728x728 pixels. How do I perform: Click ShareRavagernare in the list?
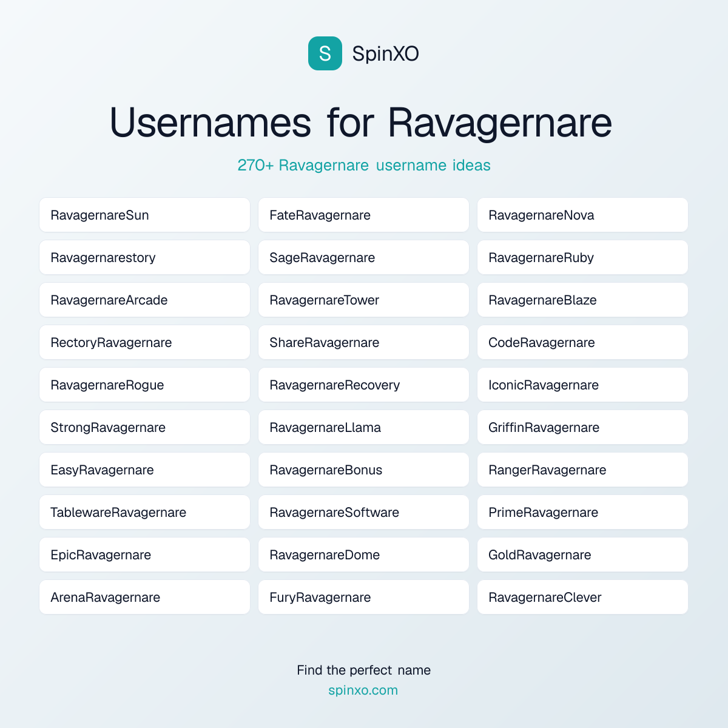click(x=363, y=342)
